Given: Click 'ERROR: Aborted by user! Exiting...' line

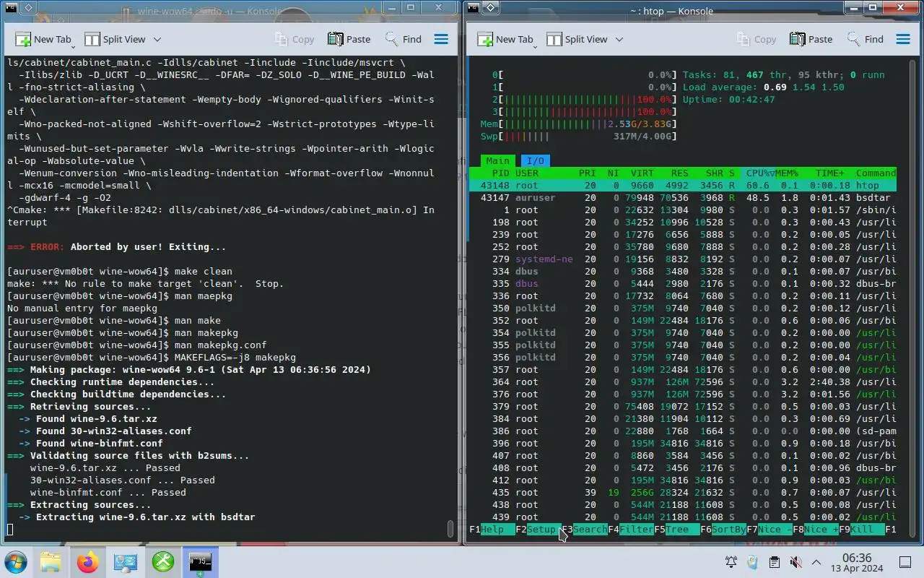Looking at the screenshot, I should point(116,247).
